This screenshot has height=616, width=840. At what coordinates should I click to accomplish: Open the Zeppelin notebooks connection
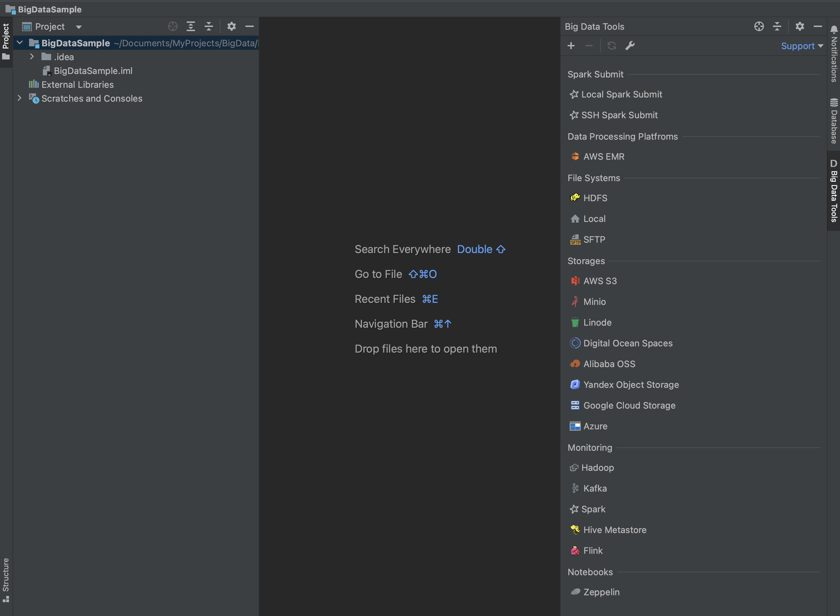[x=601, y=592]
